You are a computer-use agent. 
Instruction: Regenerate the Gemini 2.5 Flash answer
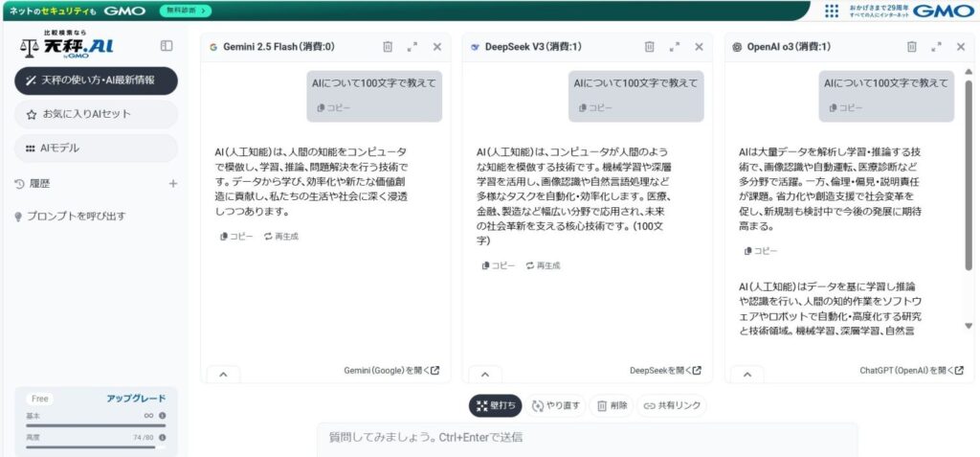tap(281, 237)
